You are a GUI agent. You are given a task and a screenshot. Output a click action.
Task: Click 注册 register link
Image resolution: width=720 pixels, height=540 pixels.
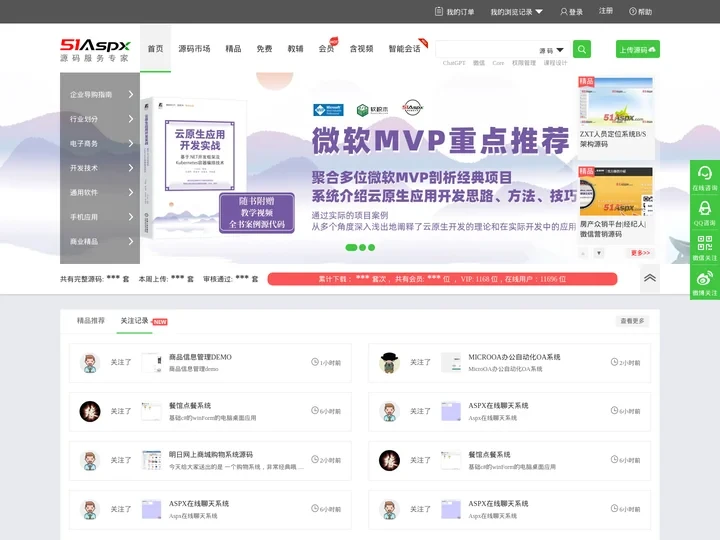pyautogui.click(x=606, y=11)
